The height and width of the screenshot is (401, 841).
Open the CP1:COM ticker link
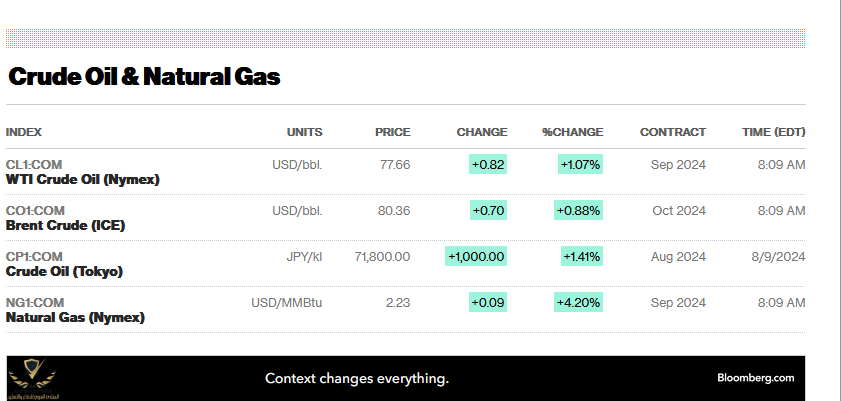35,256
